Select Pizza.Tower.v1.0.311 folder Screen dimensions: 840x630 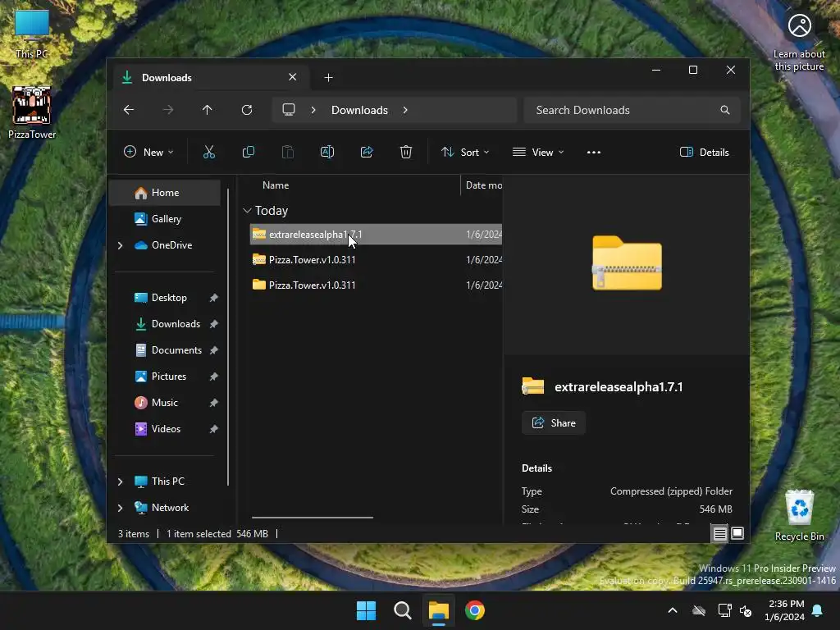point(376,285)
